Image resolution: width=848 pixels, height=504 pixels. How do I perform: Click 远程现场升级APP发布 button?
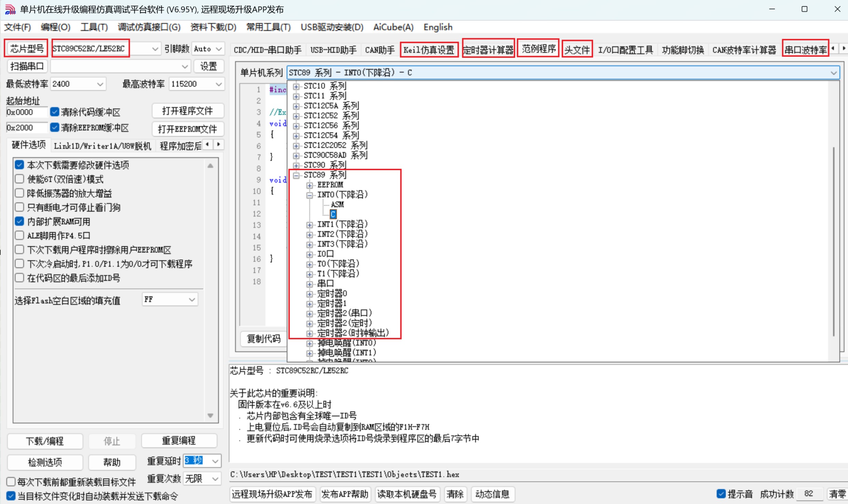pos(272,494)
